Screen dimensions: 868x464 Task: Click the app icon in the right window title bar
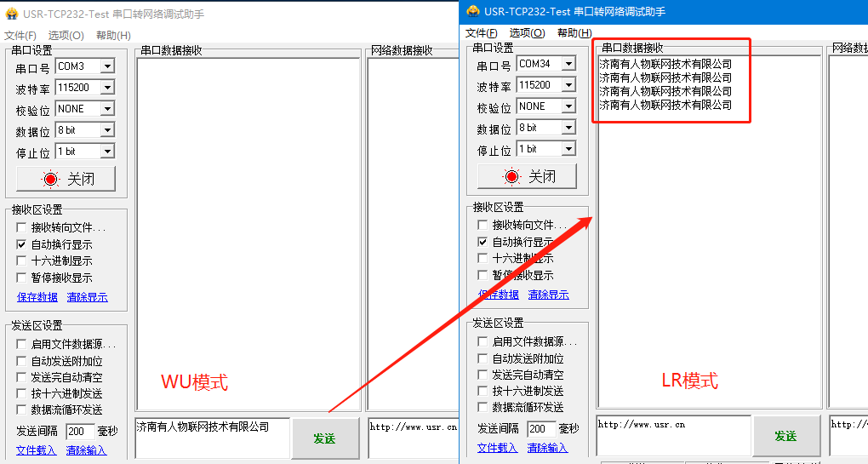pos(472,11)
